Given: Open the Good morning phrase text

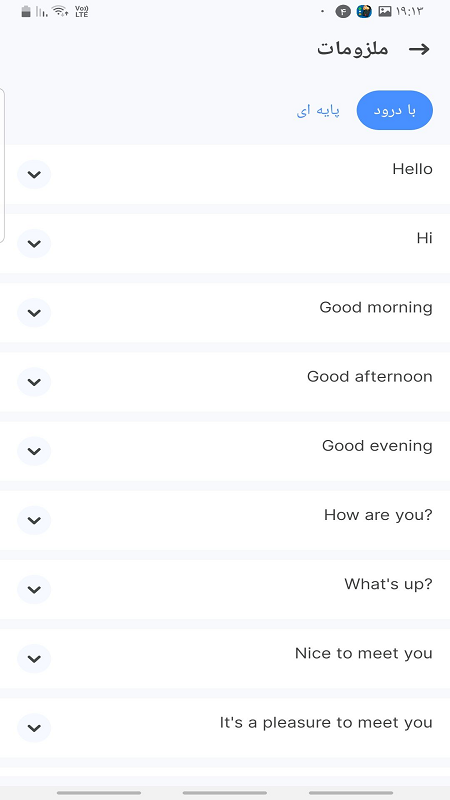Looking at the screenshot, I should pos(376,308).
